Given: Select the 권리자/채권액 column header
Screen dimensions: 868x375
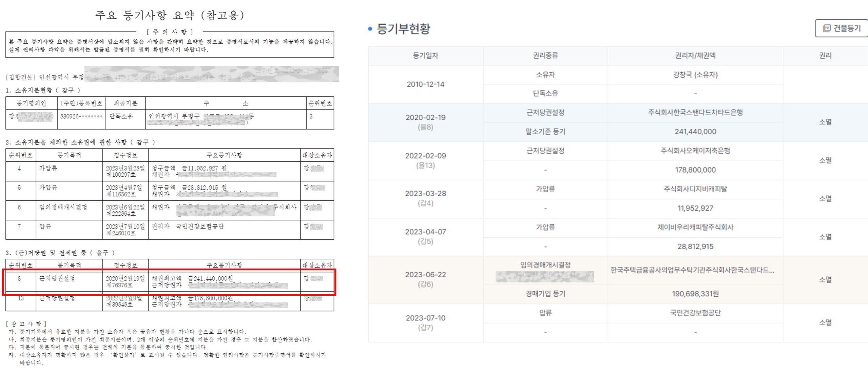Looking at the screenshot, I should pyautogui.click(x=695, y=56).
